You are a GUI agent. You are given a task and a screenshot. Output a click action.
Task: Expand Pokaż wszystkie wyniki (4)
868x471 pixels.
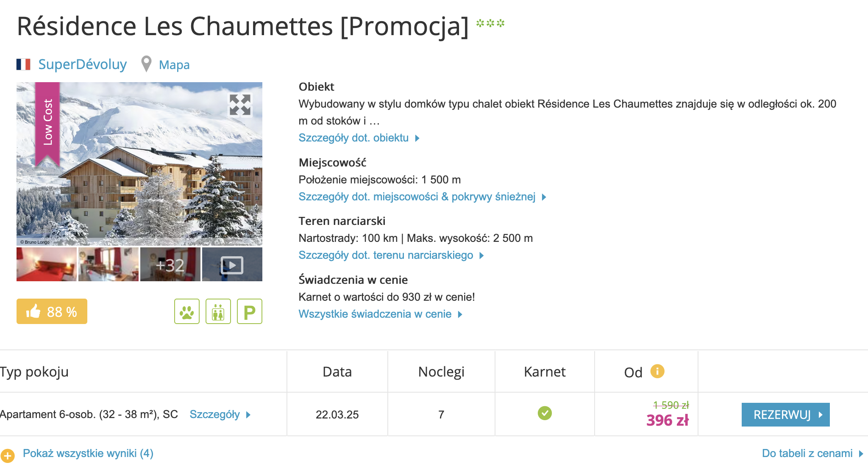pyautogui.click(x=88, y=454)
